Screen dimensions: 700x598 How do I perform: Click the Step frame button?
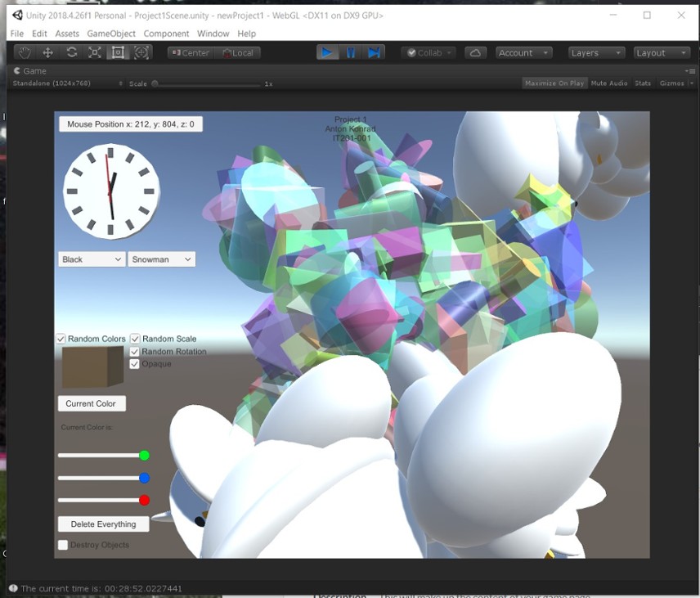coord(375,52)
